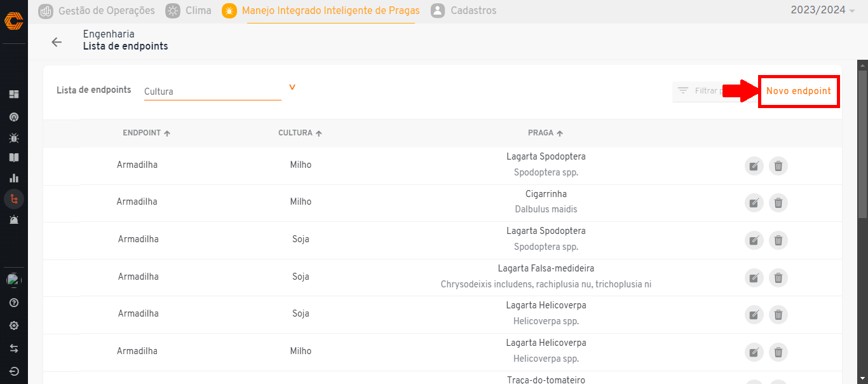
Task: Click the swap arrows icon in sidebar
Action: 14,348
